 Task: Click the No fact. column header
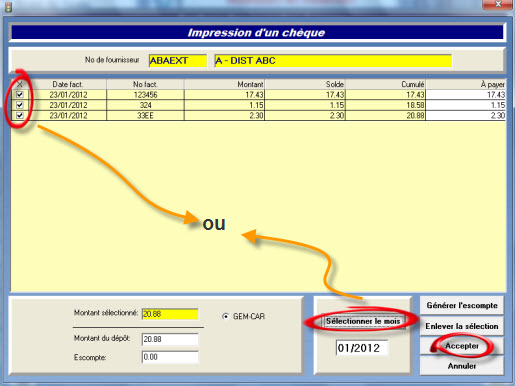point(145,84)
